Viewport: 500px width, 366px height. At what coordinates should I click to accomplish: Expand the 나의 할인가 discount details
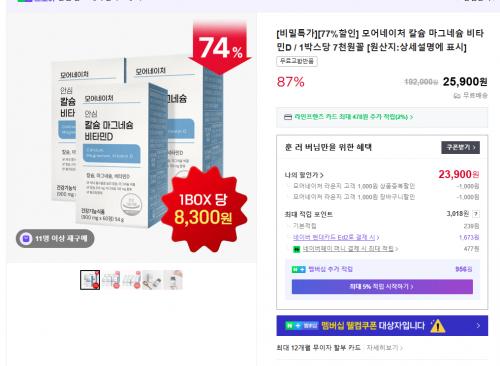click(x=304, y=175)
